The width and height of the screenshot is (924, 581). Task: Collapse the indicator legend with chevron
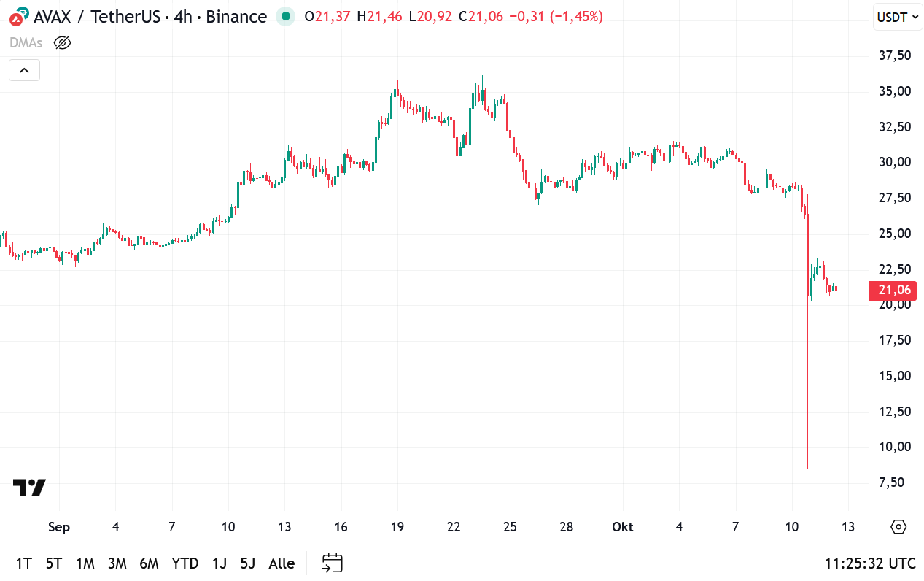[x=24, y=70]
